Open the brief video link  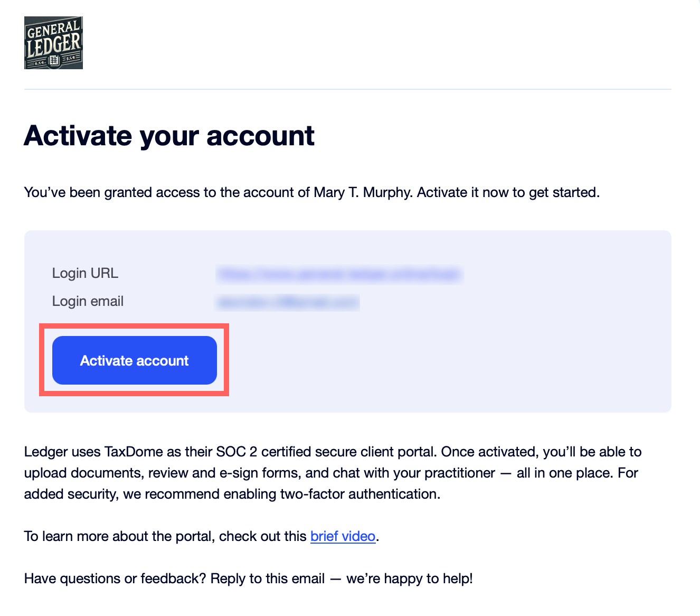pos(343,536)
